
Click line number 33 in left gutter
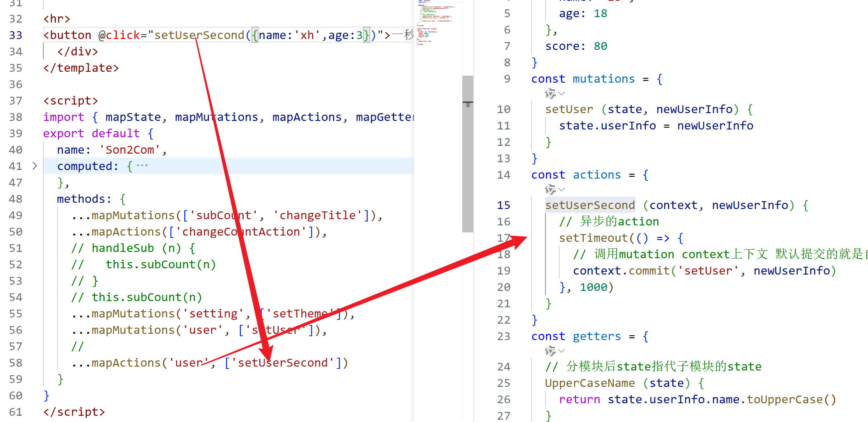(x=16, y=35)
